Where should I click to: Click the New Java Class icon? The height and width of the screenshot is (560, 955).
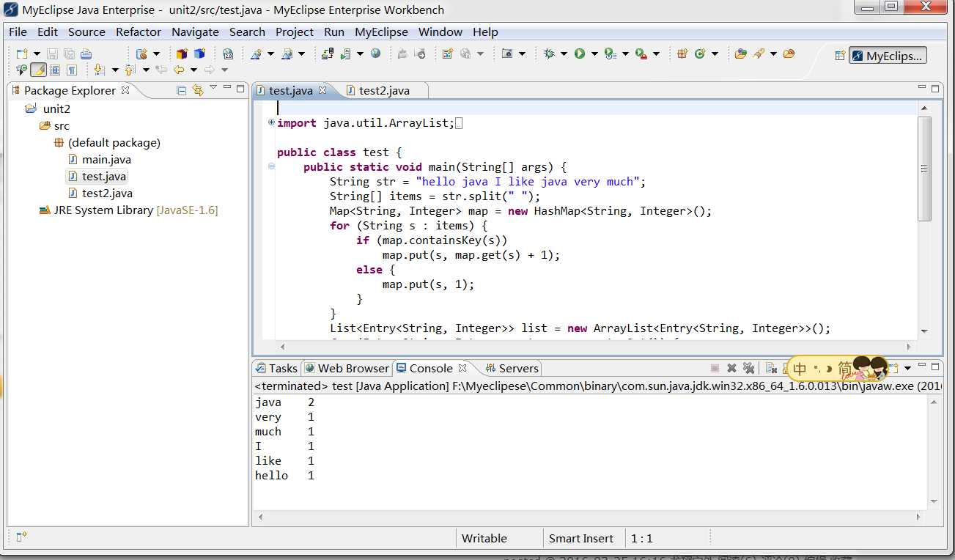coord(700,54)
